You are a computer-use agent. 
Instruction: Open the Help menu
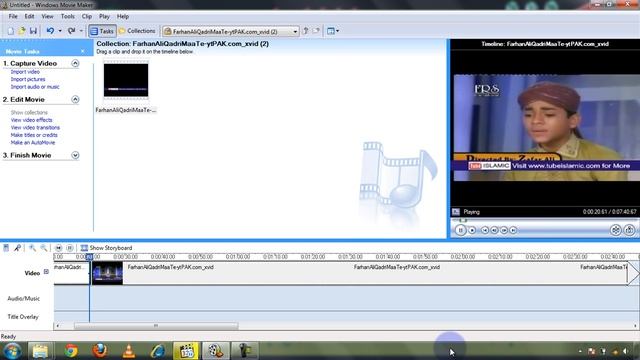coord(123,17)
